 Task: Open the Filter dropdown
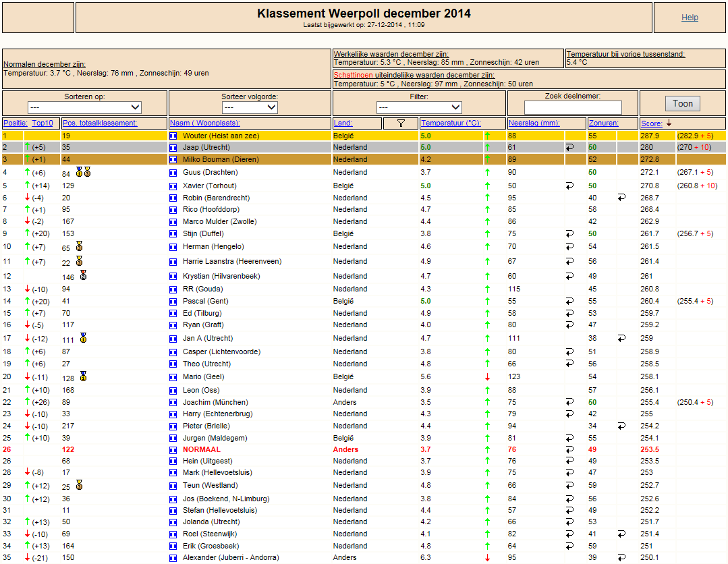[419, 107]
